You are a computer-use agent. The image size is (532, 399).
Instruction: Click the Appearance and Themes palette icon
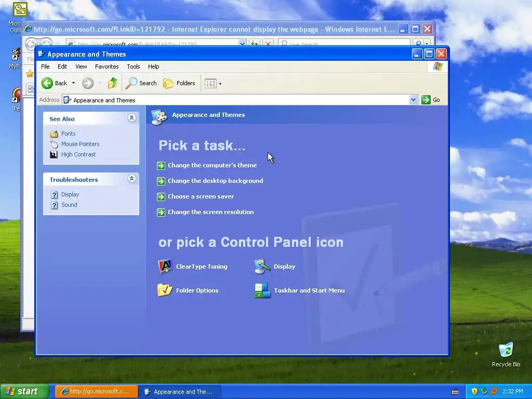point(159,117)
